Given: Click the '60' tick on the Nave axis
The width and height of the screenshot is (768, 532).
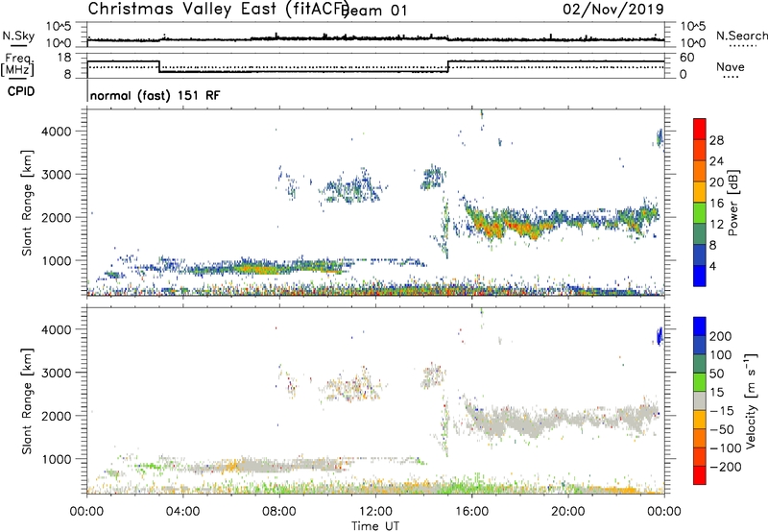Looking at the screenshot, I should tap(687, 58).
